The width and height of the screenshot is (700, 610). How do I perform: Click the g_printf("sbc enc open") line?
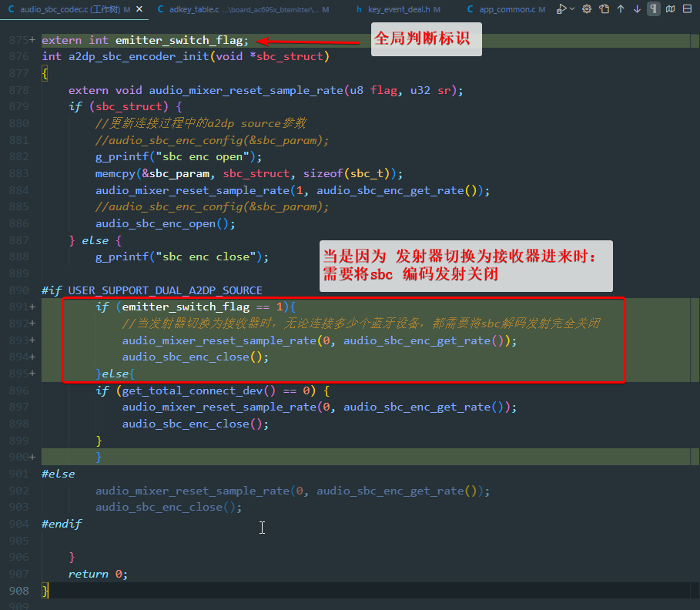tap(179, 157)
